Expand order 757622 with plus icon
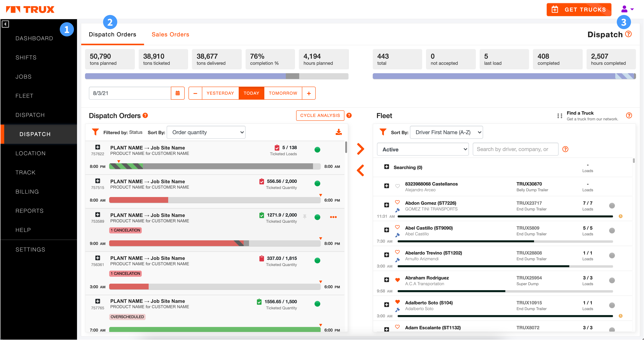 [98, 147]
